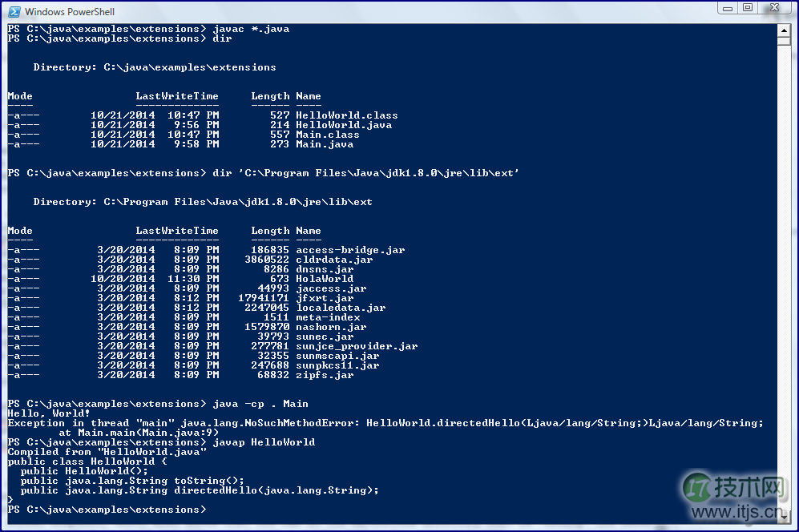Click the nashorn.jar file name
This screenshot has height=532, width=799.
[331, 327]
